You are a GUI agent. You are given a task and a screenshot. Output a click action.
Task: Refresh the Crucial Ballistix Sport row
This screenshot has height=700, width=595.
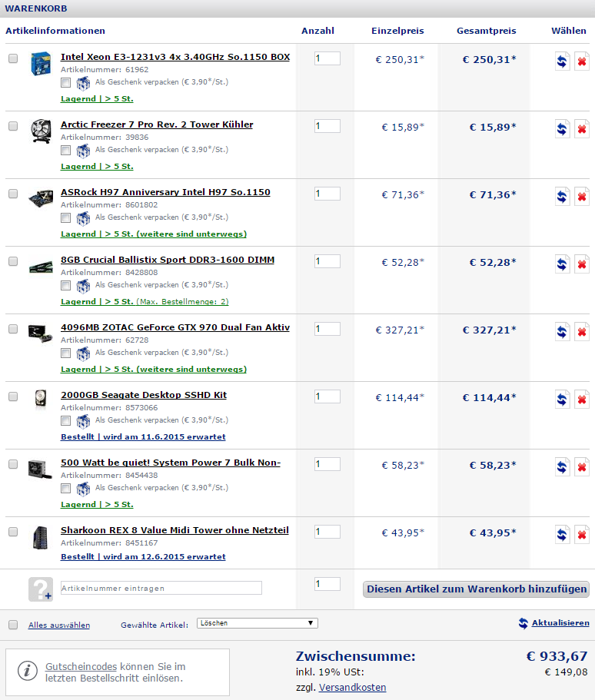563,265
